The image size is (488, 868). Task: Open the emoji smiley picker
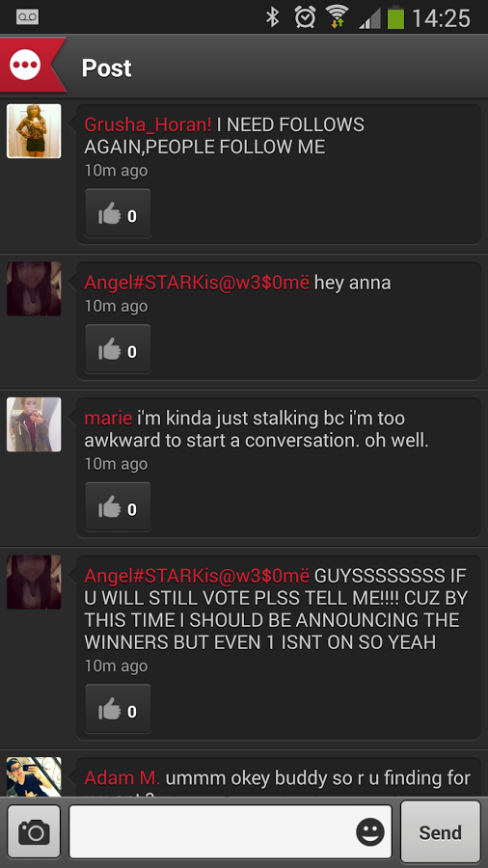[x=369, y=831]
